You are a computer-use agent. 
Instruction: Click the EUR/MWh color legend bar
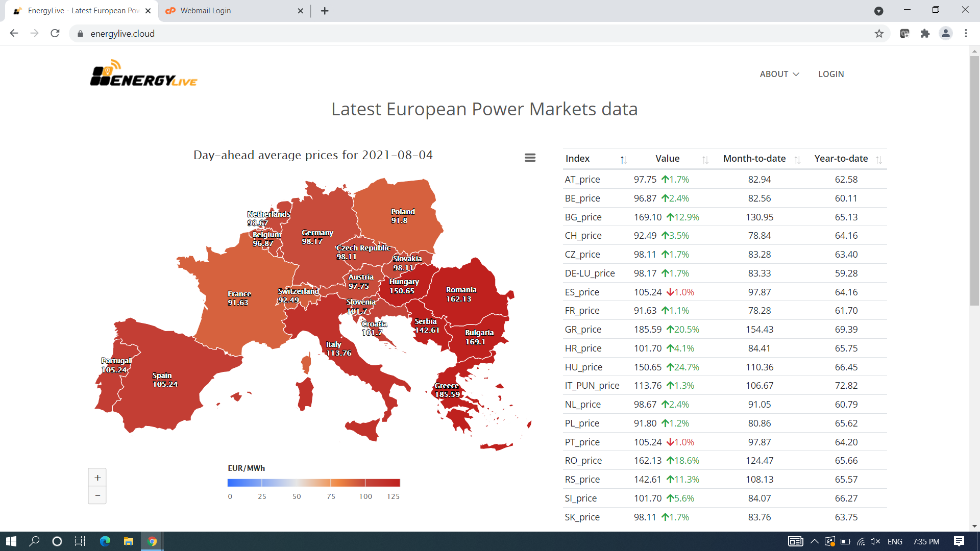point(313,483)
